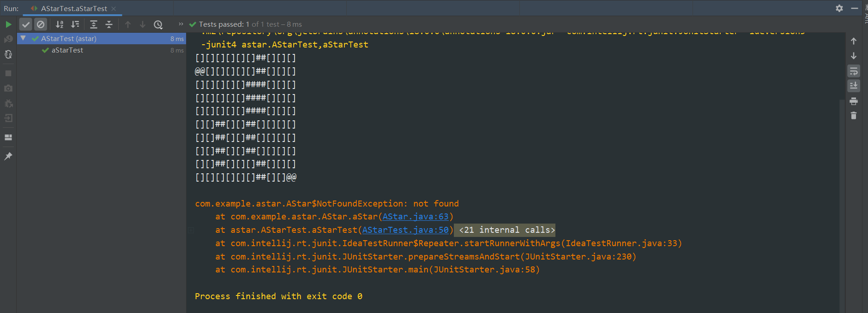
Task: Open the AStarTest.java:50 stack trace link
Action: tap(405, 230)
